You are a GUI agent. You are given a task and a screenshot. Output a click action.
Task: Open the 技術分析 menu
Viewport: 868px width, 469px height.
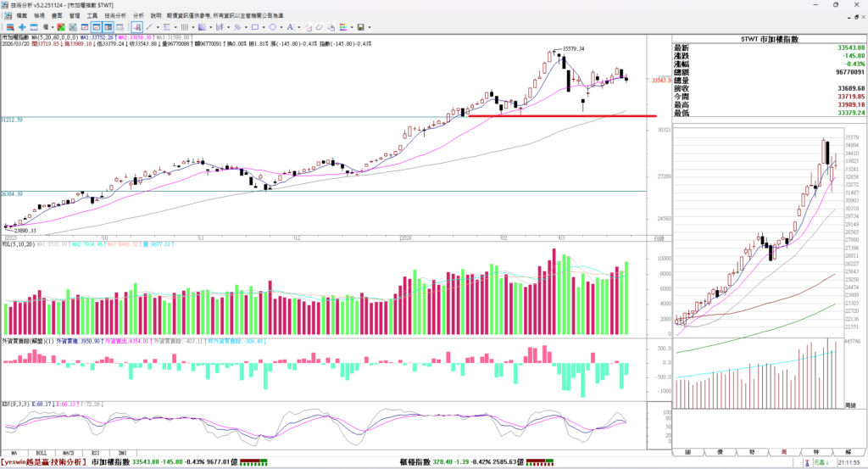coord(115,15)
